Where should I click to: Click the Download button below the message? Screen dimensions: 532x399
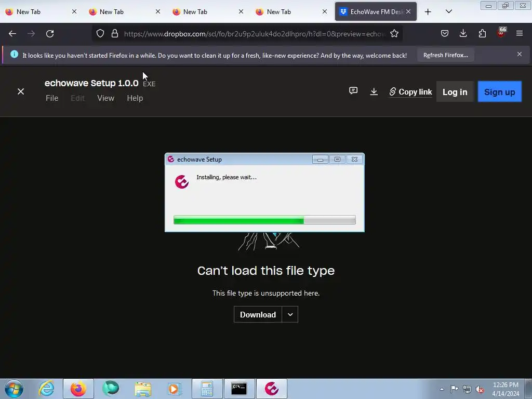[x=258, y=314]
